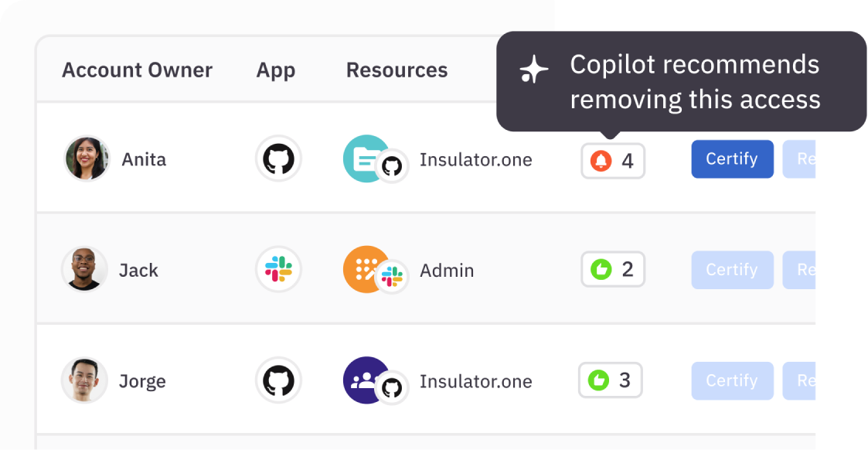
Task: Open Jack's profile avatar
Action: point(83,270)
